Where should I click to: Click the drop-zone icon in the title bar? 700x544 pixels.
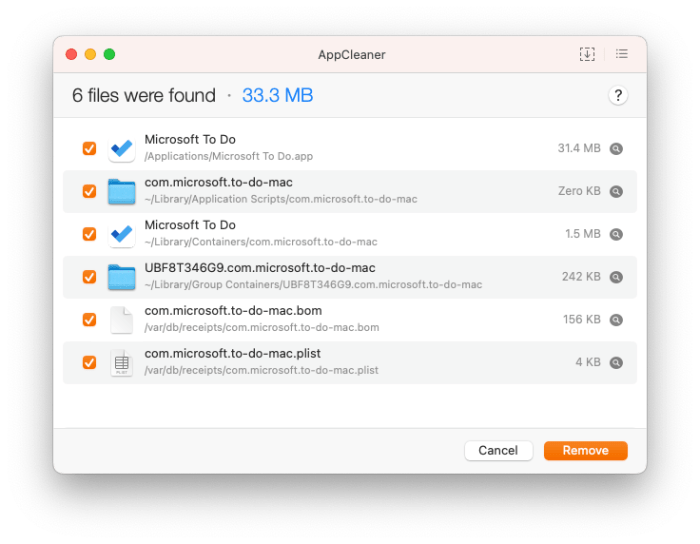(x=587, y=54)
